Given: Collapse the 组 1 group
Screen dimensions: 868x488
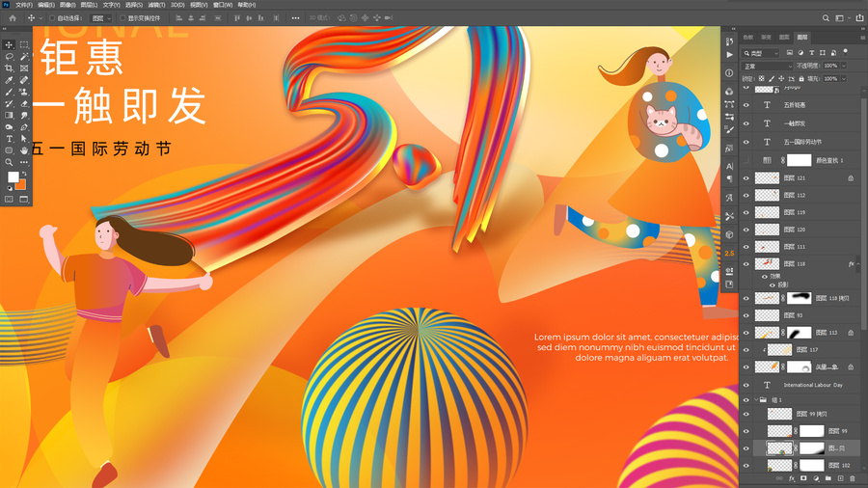Looking at the screenshot, I should tap(756, 399).
